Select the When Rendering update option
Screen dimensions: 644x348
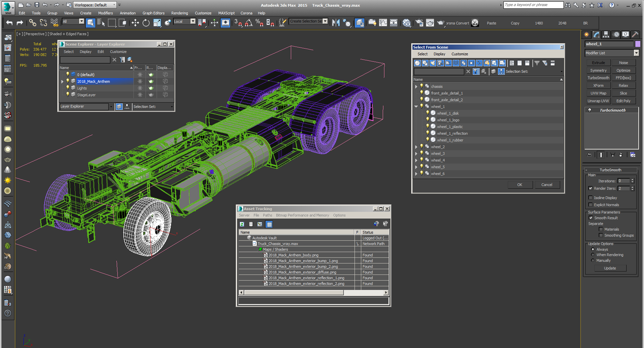tap(593, 255)
